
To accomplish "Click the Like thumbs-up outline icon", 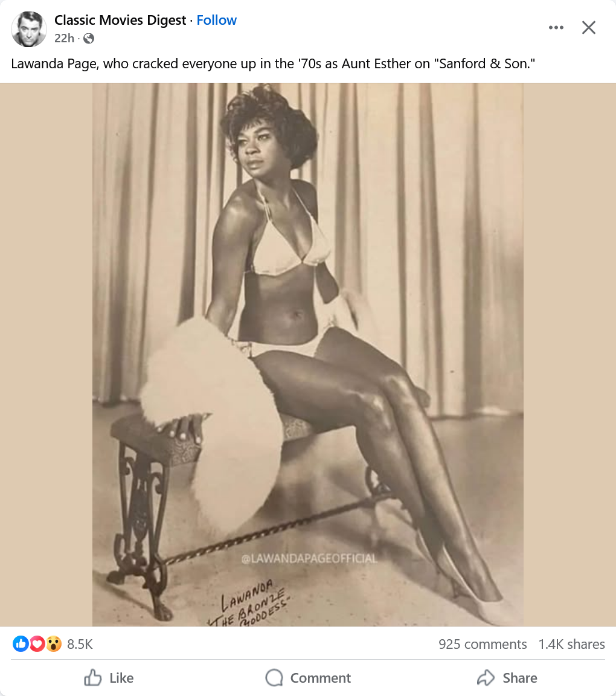I will pos(93,678).
